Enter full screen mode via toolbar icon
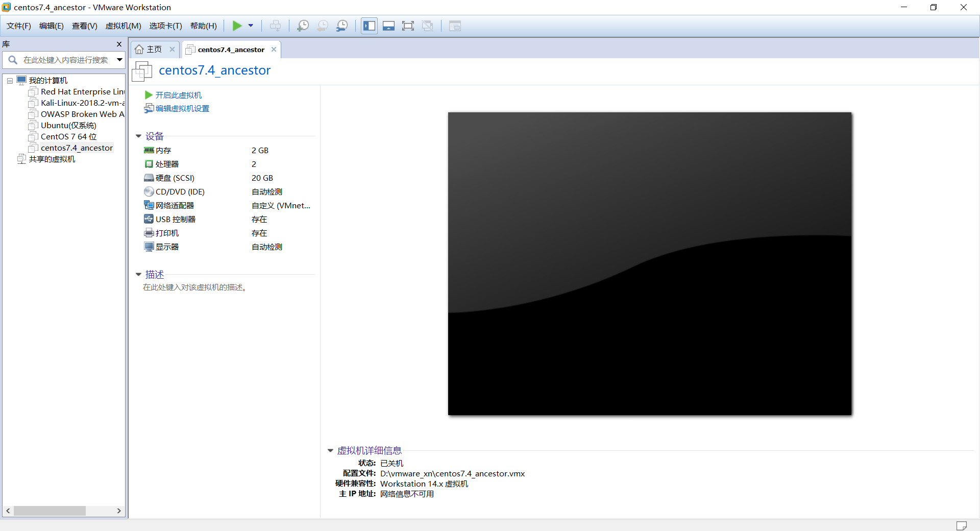This screenshot has height=531, width=980. tap(408, 26)
